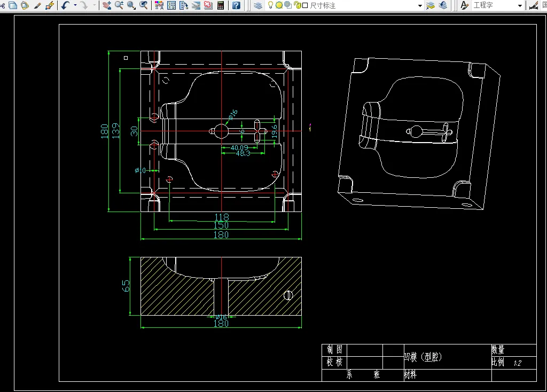Select the 118 horizontal dimension text

[222, 217]
